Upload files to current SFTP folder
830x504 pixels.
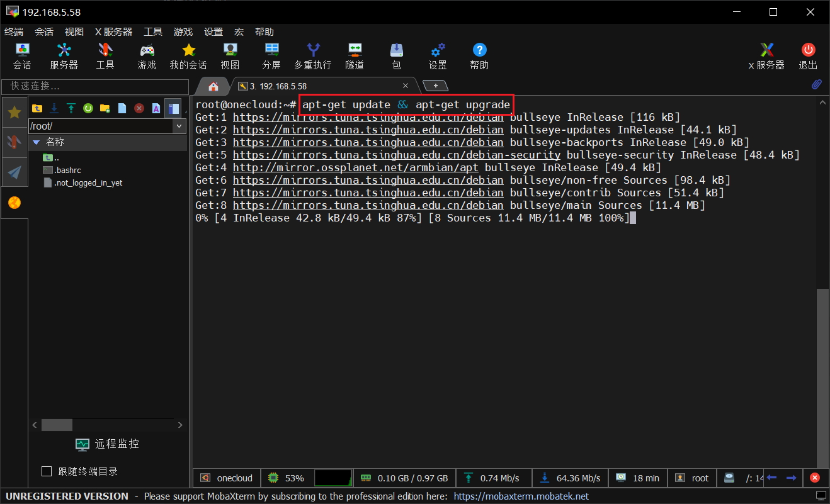[x=71, y=108]
